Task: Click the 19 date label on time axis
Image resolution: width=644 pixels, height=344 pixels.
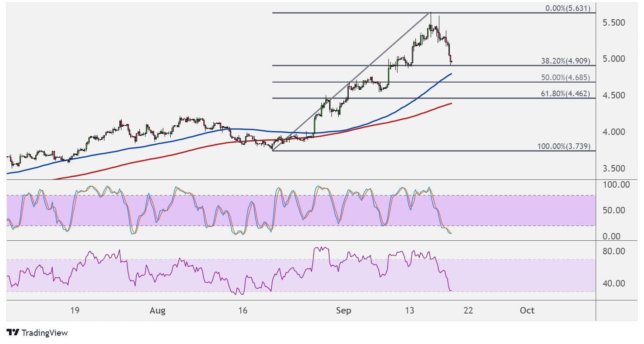Action: pos(74,310)
